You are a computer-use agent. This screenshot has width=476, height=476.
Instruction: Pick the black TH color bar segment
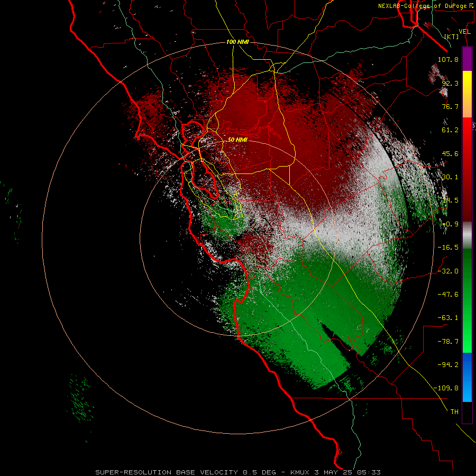pos(467,413)
